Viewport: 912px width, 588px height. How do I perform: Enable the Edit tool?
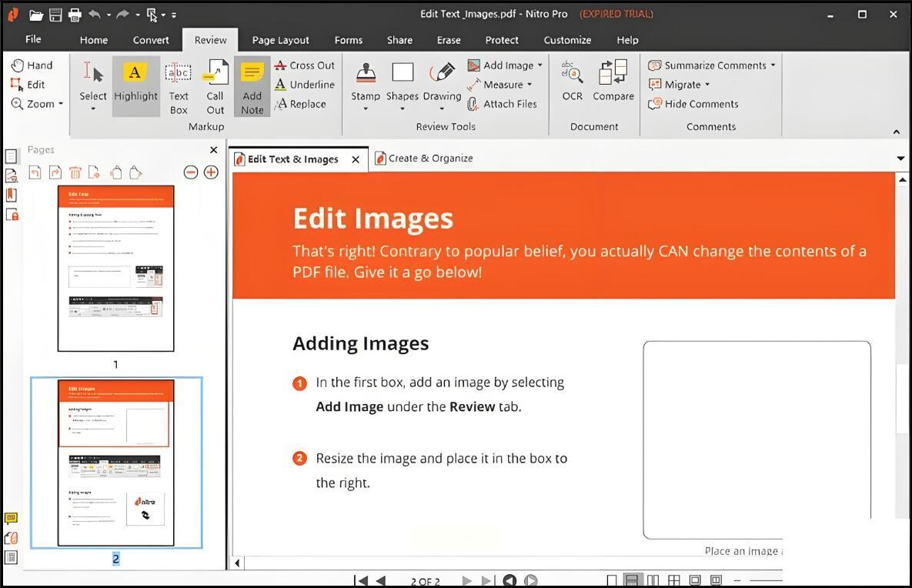pyautogui.click(x=28, y=85)
